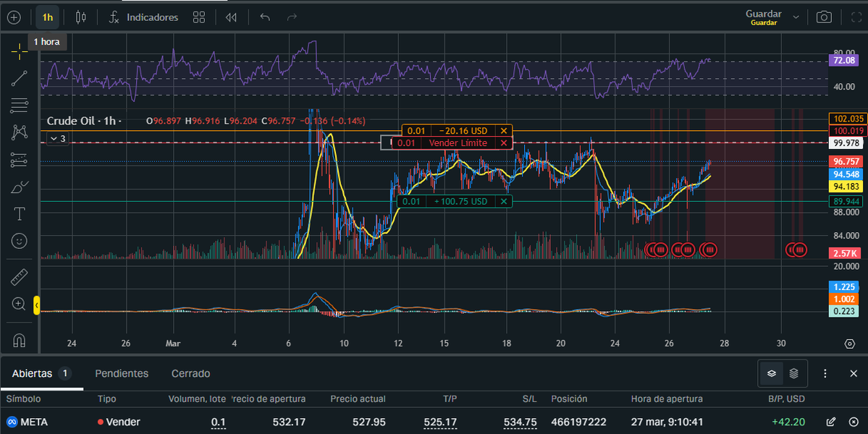Click the 96.757 current price label
Image resolution: width=868 pixels, height=434 pixels.
click(846, 162)
